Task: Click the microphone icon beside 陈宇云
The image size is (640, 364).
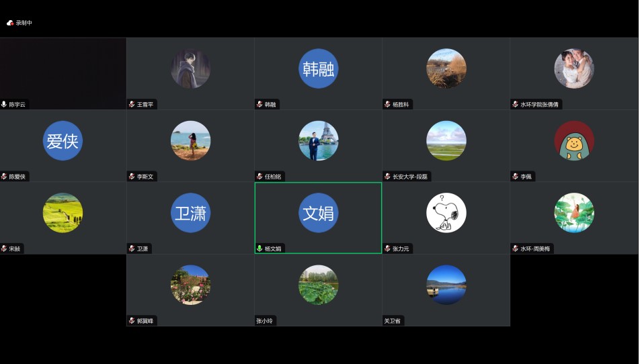Action: 4,105
